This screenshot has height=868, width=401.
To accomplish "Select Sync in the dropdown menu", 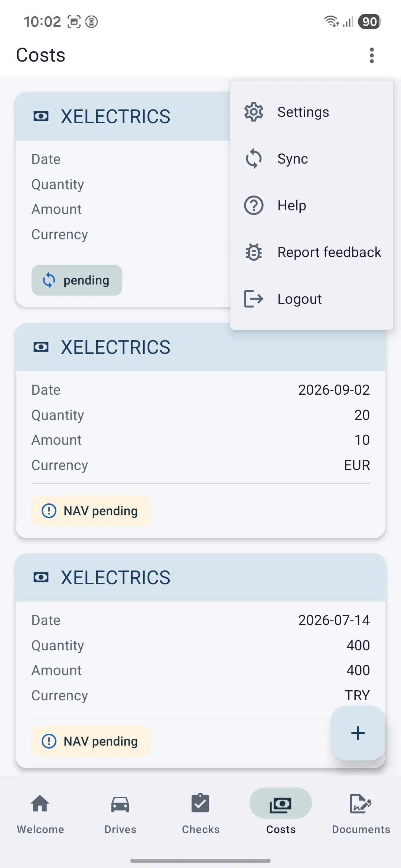I will pyautogui.click(x=312, y=159).
